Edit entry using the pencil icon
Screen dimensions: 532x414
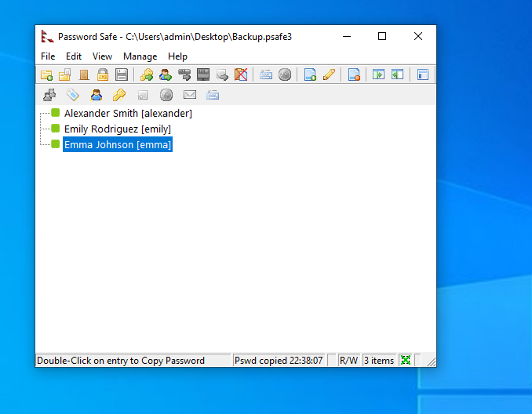329,74
